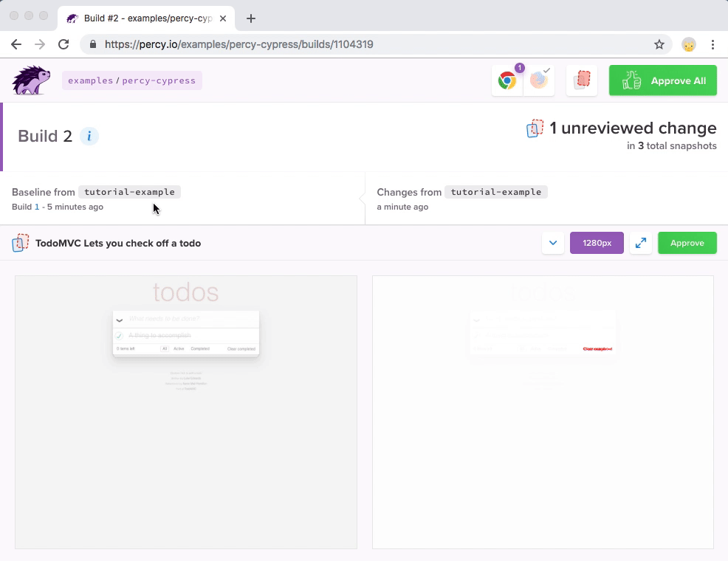
Task: Select the Build #2 browser tab
Action: click(146, 18)
